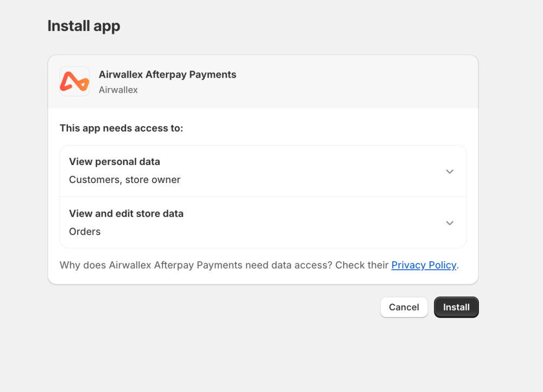The height and width of the screenshot is (392, 543).
Task: Open the Privacy Policy link
Action: tap(424, 265)
